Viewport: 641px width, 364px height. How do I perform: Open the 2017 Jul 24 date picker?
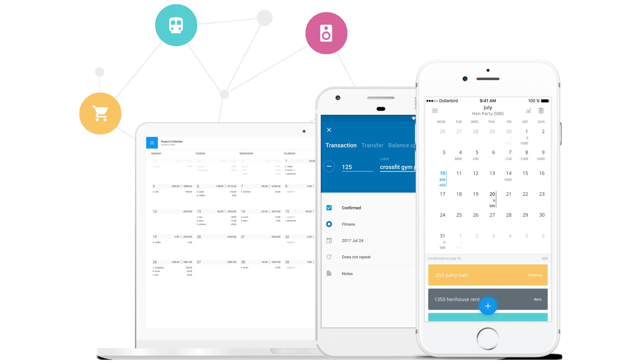352,240
